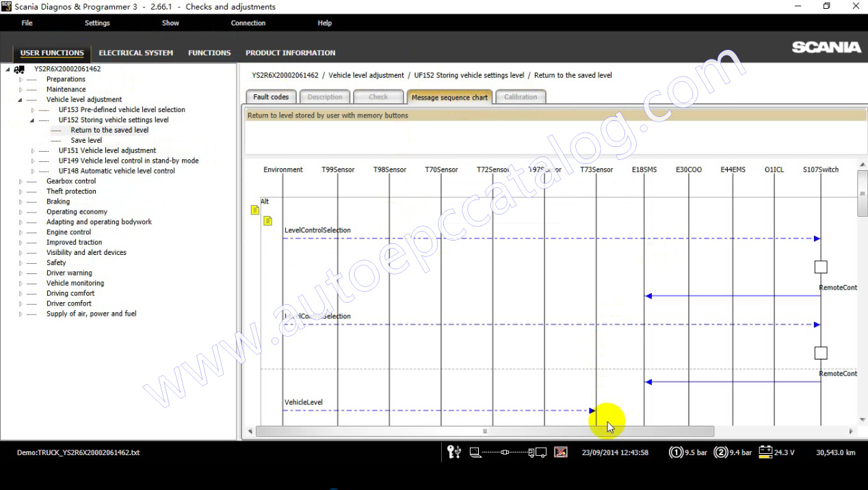Open the Fault codes tab
Image resolution: width=868 pixels, height=490 pixels.
271,97
